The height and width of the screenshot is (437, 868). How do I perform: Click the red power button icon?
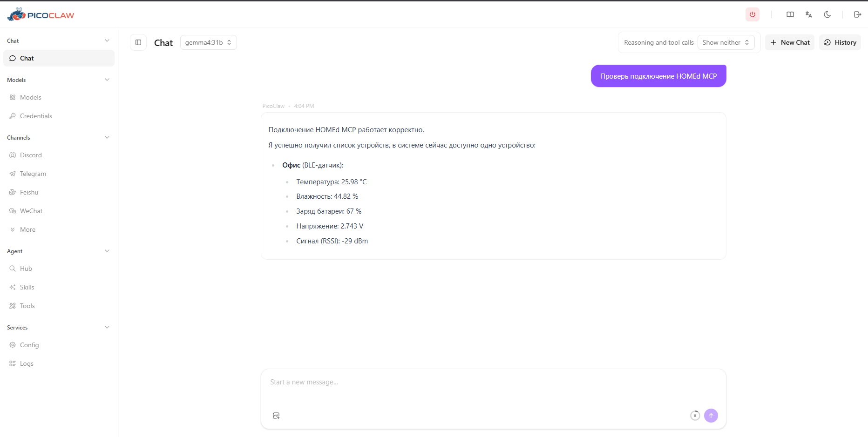[753, 14]
